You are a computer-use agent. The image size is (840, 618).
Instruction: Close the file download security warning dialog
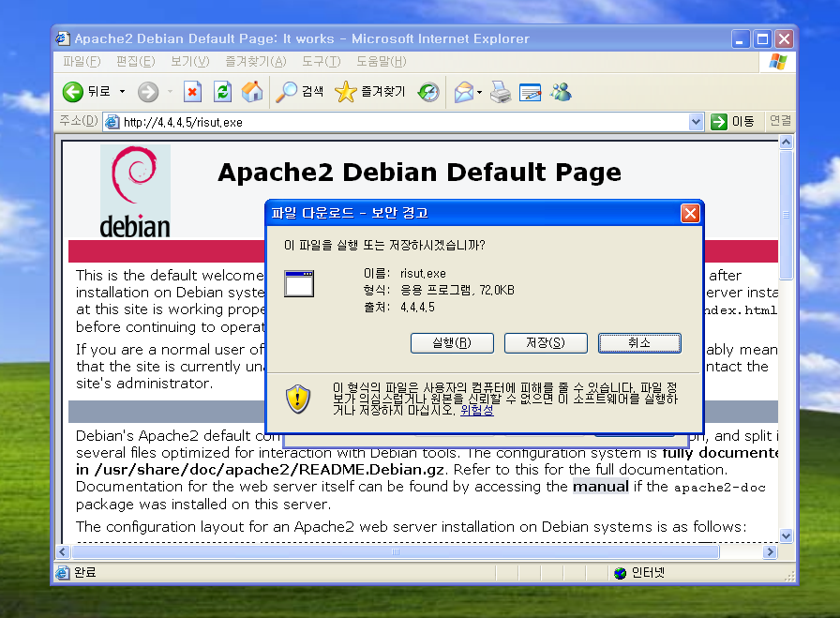690,213
